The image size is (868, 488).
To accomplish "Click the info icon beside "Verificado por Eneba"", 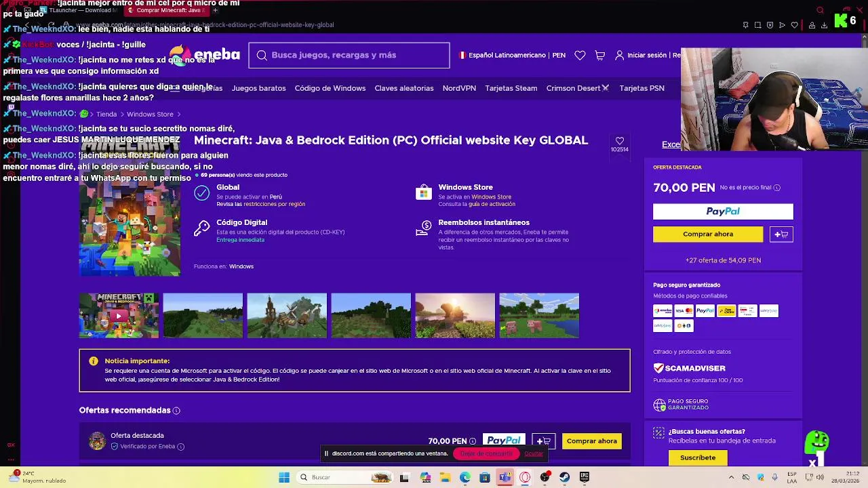I will (x=180, y=447).
